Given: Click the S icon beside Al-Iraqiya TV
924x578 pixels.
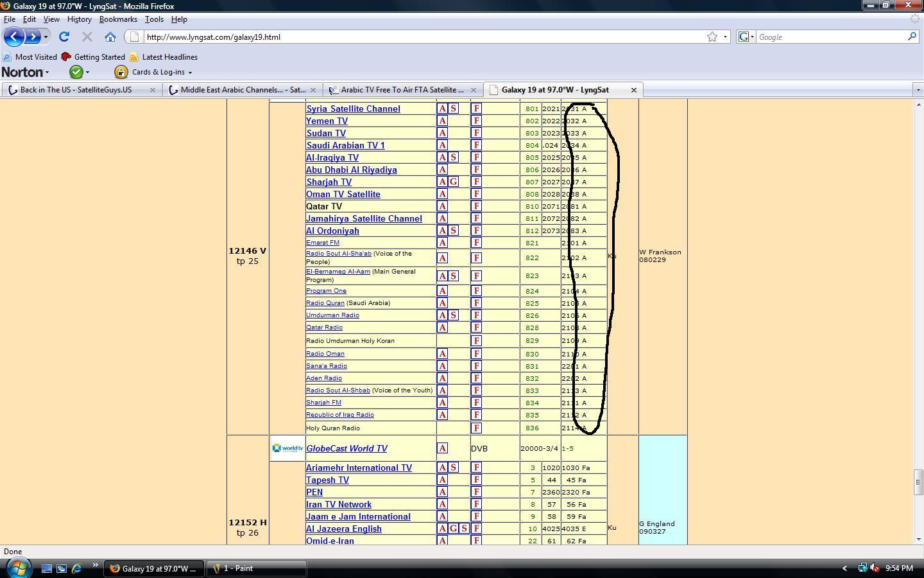Looking at the screenshot, I should (454, 157).
